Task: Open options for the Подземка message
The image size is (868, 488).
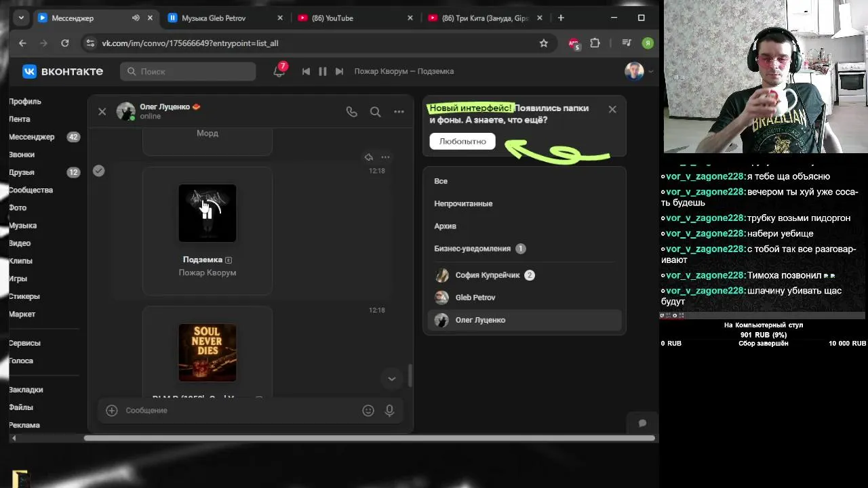Action: click(385, 157)
